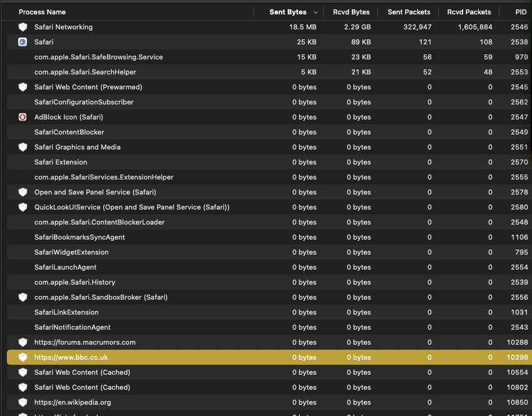Click the Safari Networking shield icon
This screenshot has height=416, width=532.
tap(23, 27)
